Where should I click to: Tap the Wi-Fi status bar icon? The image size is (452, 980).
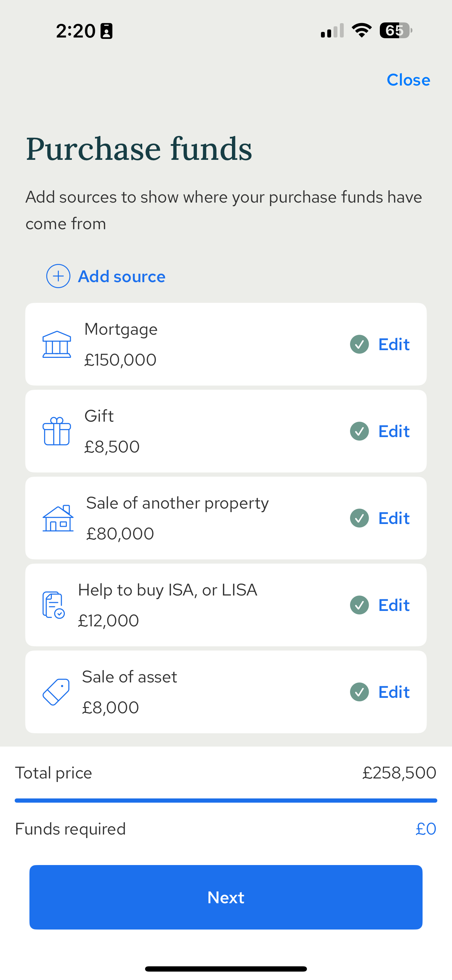pyautogui.click(x=362, y=30)
